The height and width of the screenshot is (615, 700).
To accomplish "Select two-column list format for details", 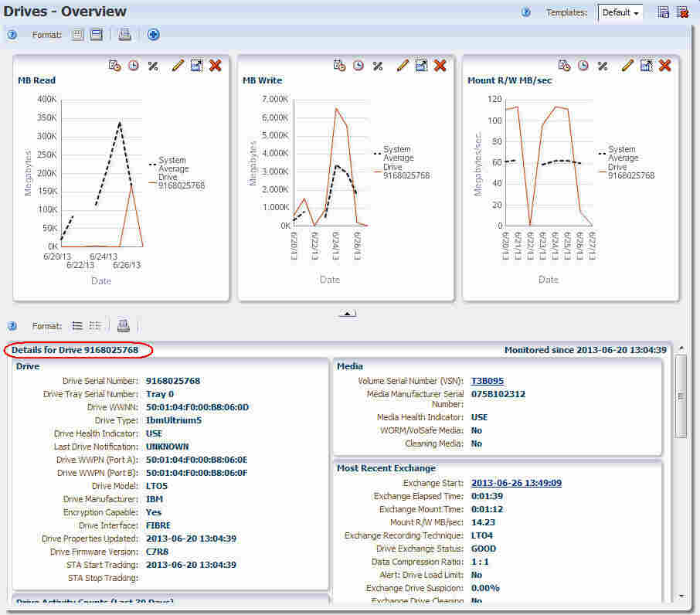I will click(94, 326).
